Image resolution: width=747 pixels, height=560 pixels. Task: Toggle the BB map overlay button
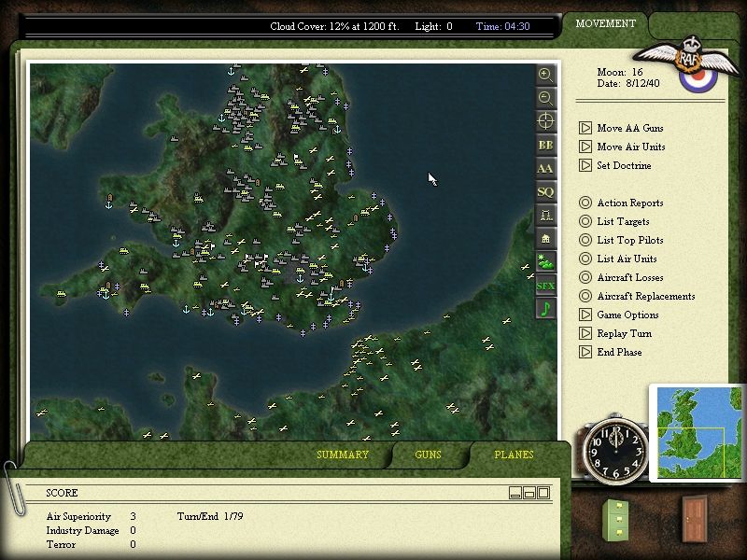tap(545, 145)
